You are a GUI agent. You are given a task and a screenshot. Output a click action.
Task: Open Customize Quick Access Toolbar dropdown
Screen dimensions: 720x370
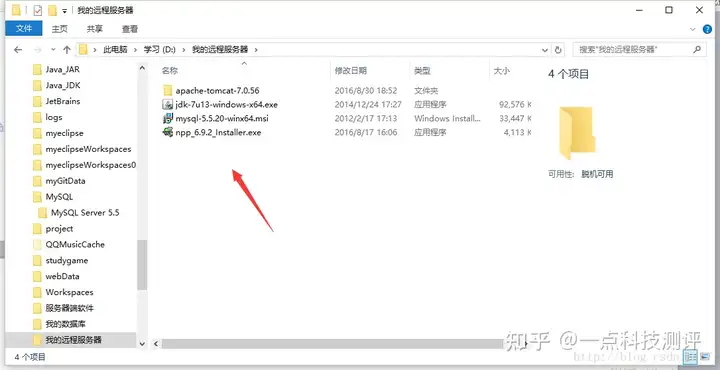coord(64,11)
